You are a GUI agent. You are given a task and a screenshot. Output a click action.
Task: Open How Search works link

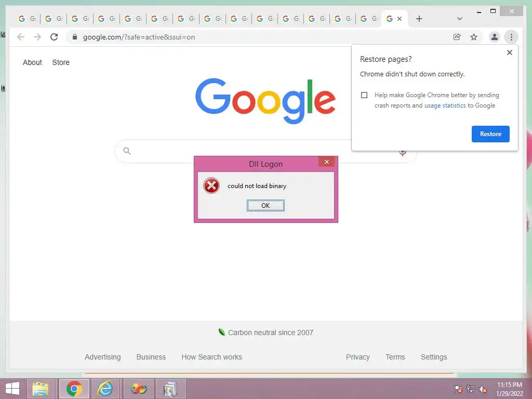pyautogui.click(x=212, y=357)
